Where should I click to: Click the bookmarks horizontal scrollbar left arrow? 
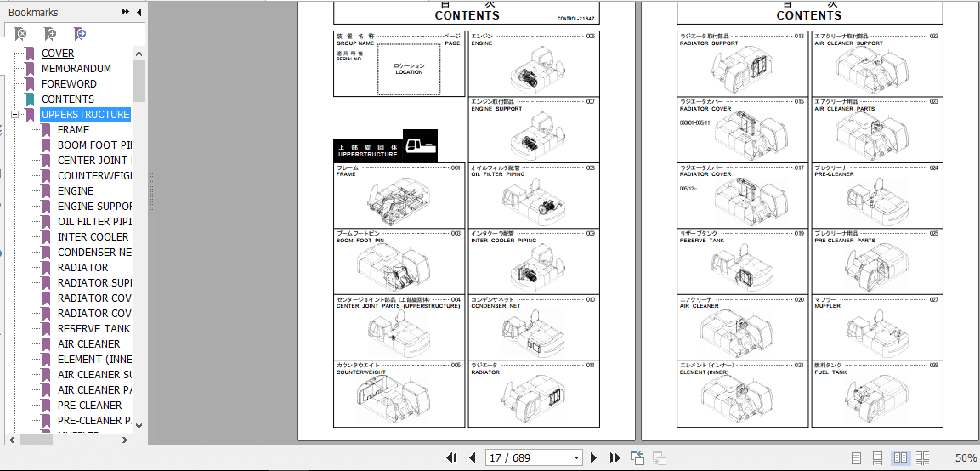pos(13,440)
